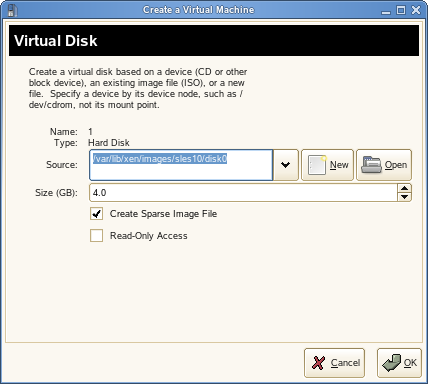This screenshot has height=384, width=428.
Task: Close the Create a Virtual Machine window
Action: (x=416, y=10)
